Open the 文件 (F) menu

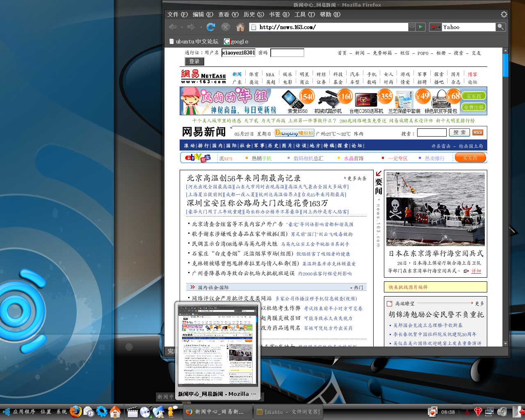point(177,14)
